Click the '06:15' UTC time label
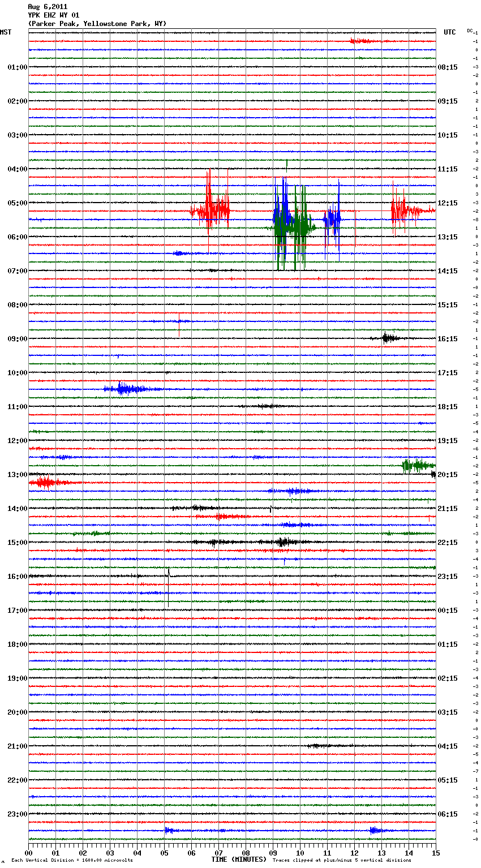The width and height of the screenshot is (481, 868). coord(448,814)
